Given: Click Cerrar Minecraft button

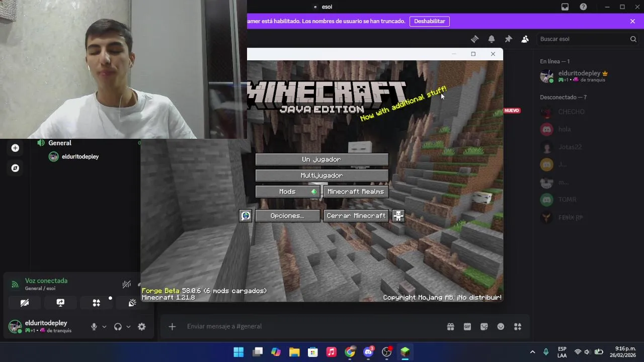Looking at the screenshot, I should coord(356,216).
